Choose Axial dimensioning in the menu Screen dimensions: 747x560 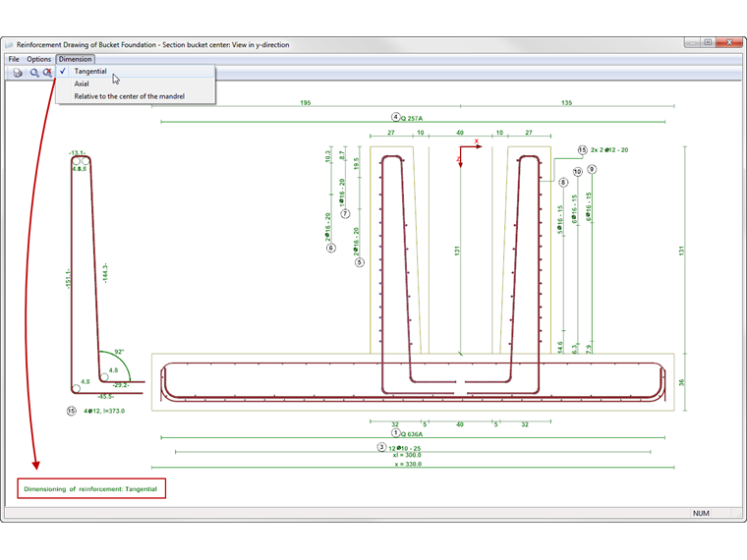[136, 84]
